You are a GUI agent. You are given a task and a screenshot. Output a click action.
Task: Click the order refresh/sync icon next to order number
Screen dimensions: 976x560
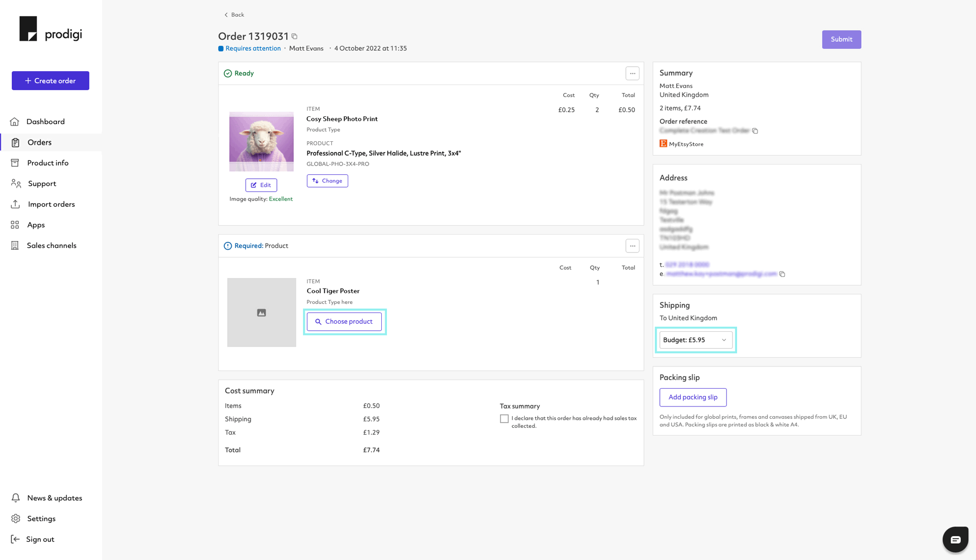294,36
